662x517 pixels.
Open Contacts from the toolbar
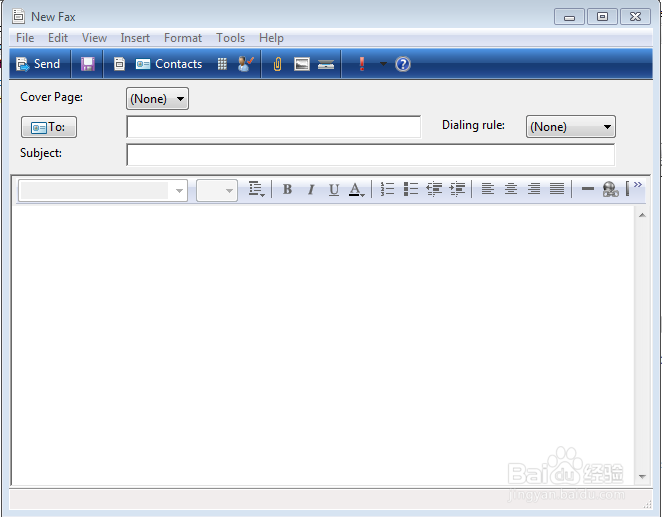point(169,64)
